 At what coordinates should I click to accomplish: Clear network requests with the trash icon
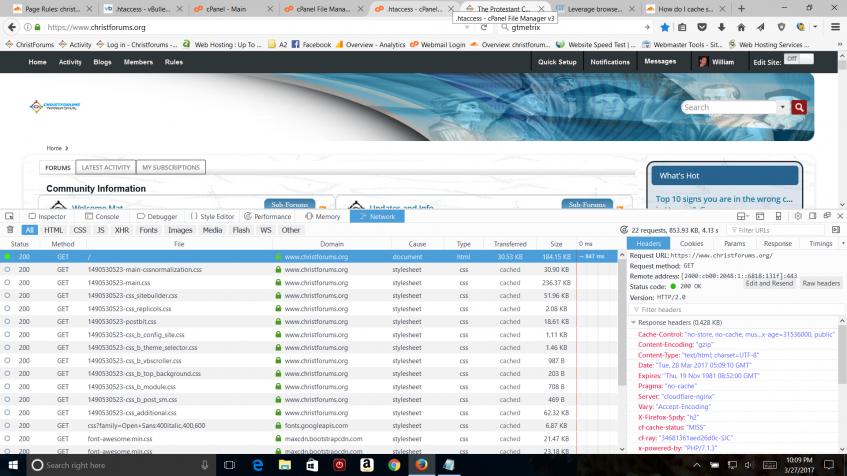tap(10, 230)
